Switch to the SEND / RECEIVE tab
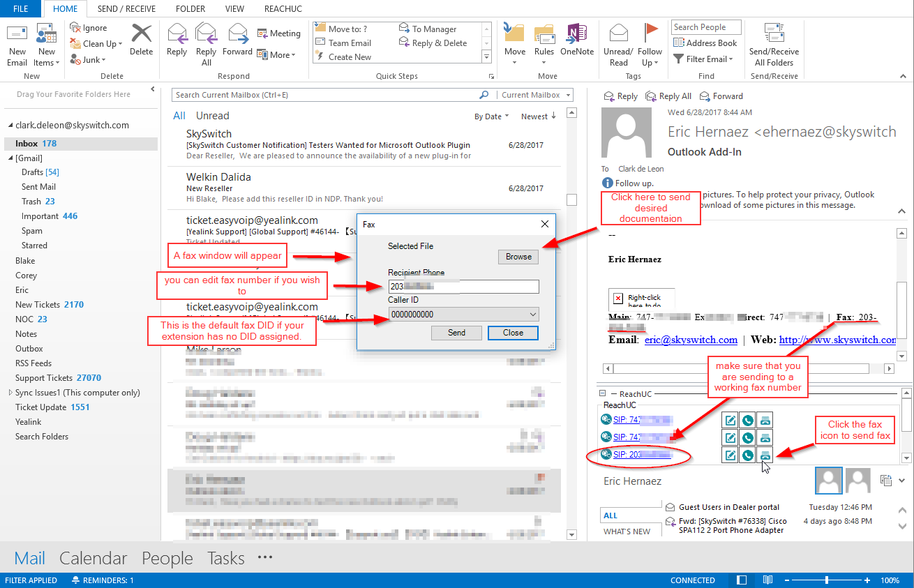 pyautogui.click(x=127, y=9)
